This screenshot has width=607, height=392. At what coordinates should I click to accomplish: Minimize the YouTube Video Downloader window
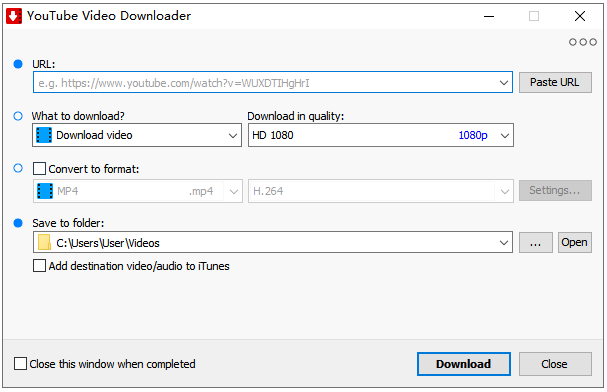[x=489, y=16]
